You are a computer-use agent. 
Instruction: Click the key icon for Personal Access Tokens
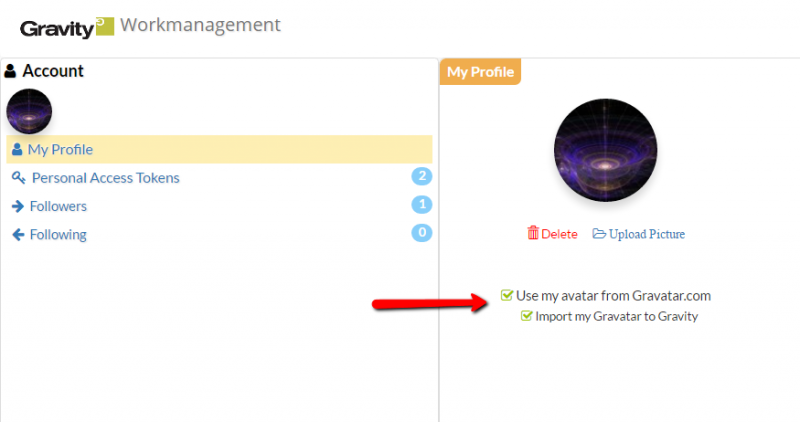tap(18, 178)
